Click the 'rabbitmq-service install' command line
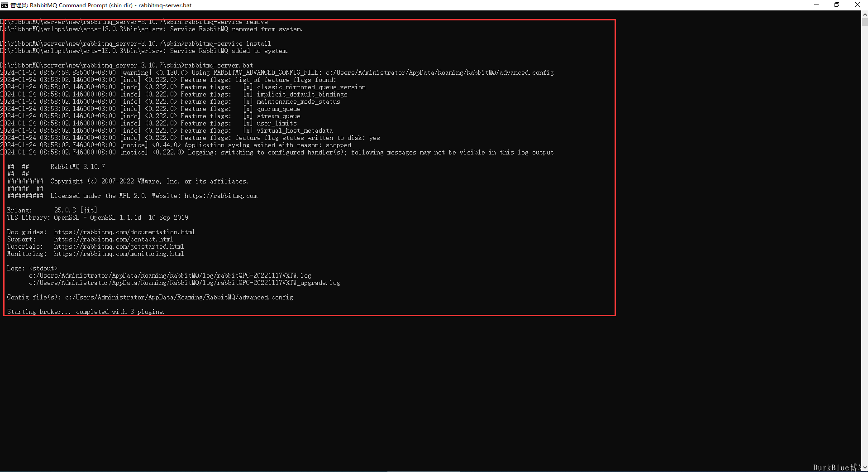 point(136,44)
